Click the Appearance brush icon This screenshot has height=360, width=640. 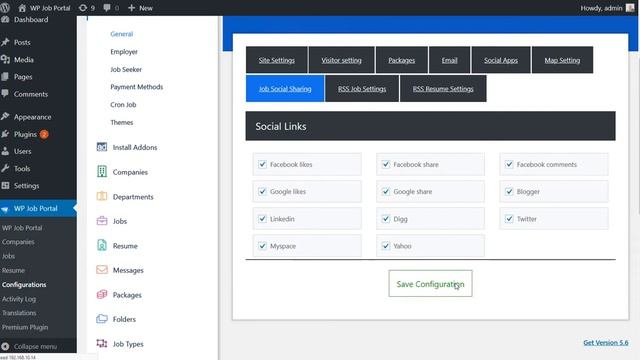click(x=5, y=117)
